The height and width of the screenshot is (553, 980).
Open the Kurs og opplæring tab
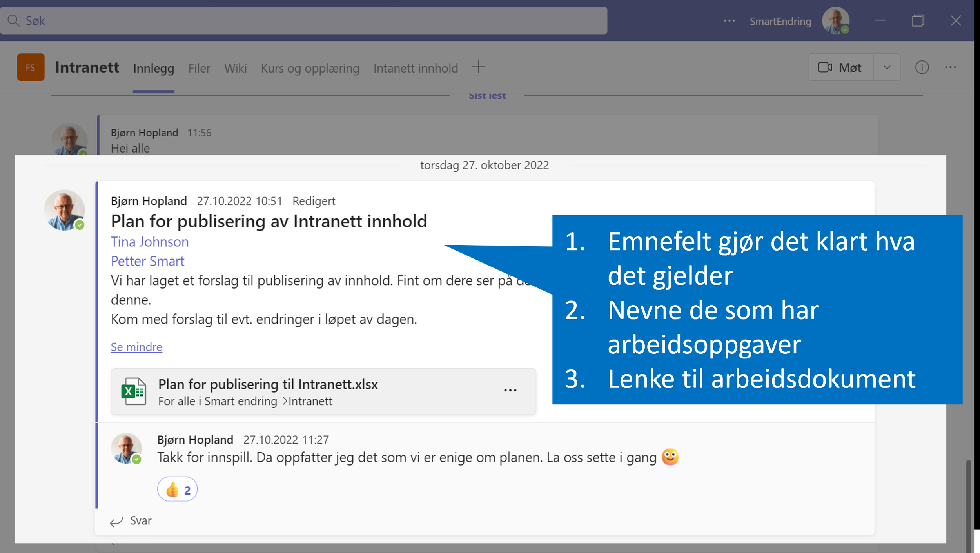click(x=310, y=68)
